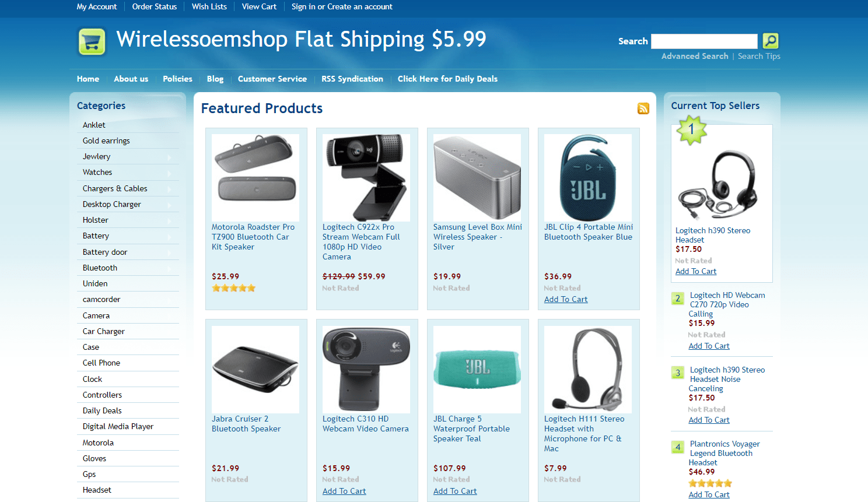
Task: Open the Customer Service menu item
Action: (x=272, y=79)
